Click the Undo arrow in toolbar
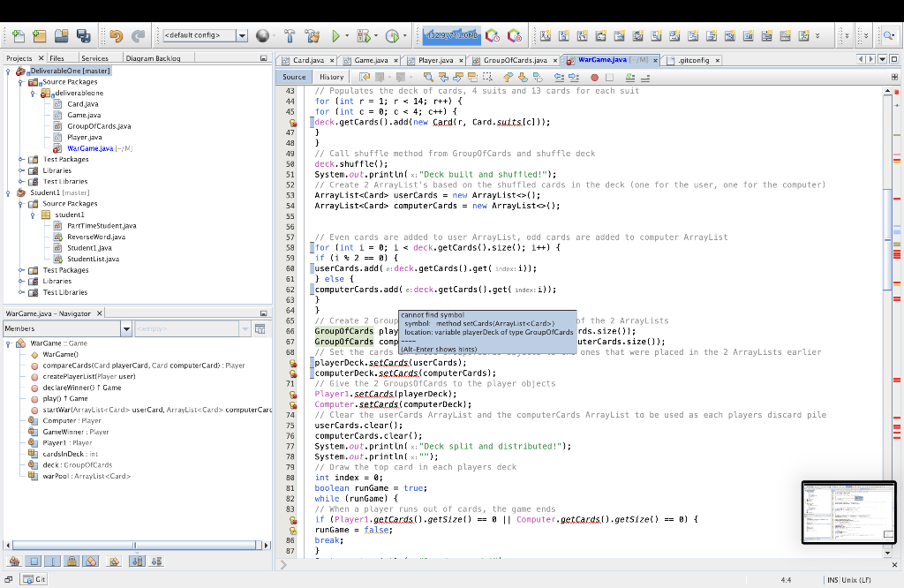904x588 pixels. tap(117, 36)
